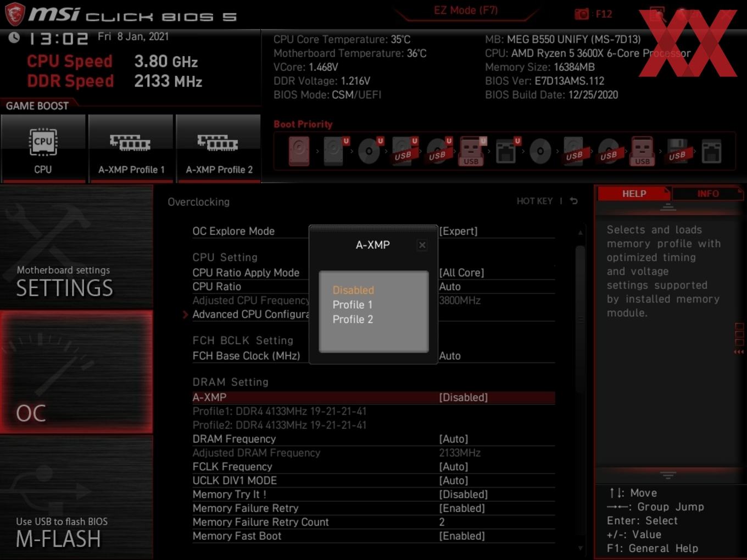The image size is (747, 560).
Task: Switch to the HELP tab
Action: [x=634, y=194]
